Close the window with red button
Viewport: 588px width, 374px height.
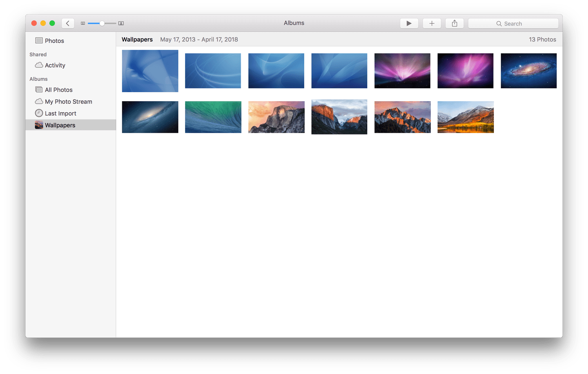(34, 24)
